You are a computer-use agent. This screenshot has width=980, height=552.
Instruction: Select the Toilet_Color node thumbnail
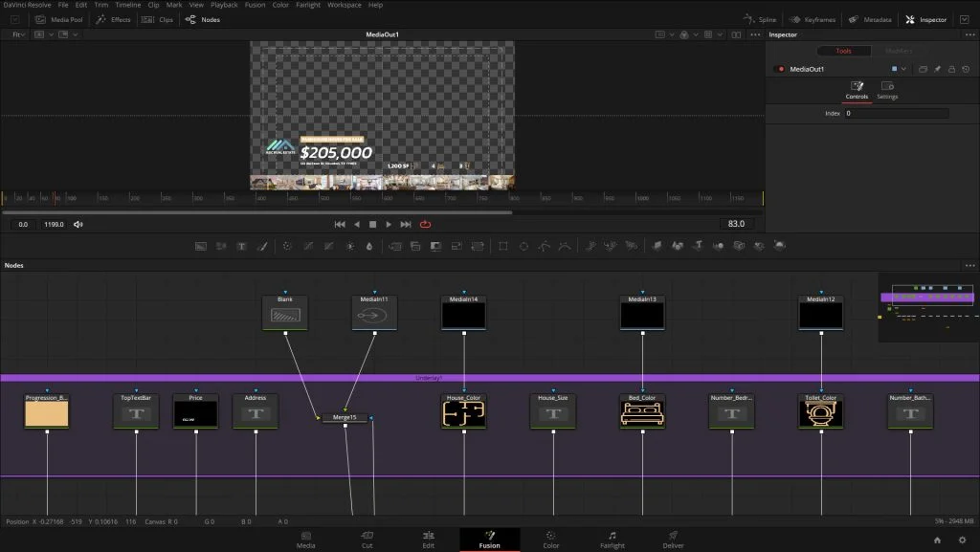820,413
